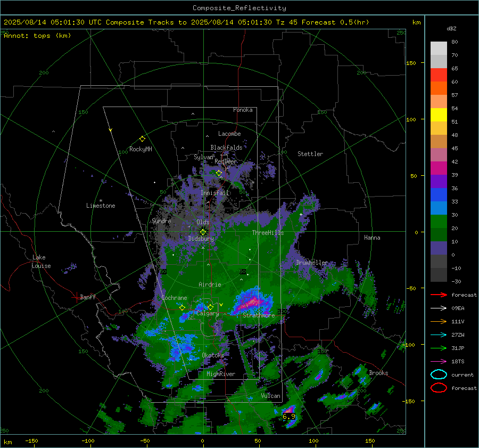479x448 pixels.
Task: Click the Vulcan city label
Action: tap(271, 396)
